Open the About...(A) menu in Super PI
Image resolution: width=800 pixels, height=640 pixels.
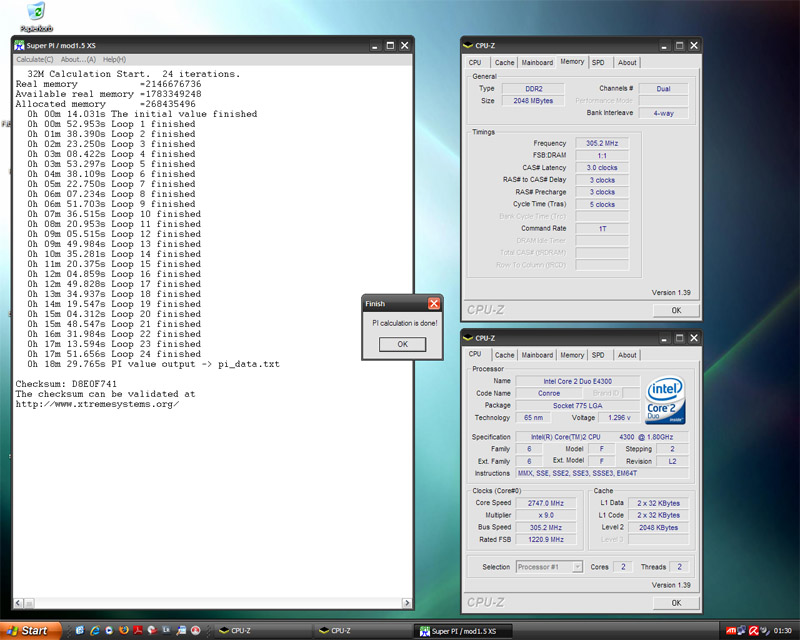78,59
